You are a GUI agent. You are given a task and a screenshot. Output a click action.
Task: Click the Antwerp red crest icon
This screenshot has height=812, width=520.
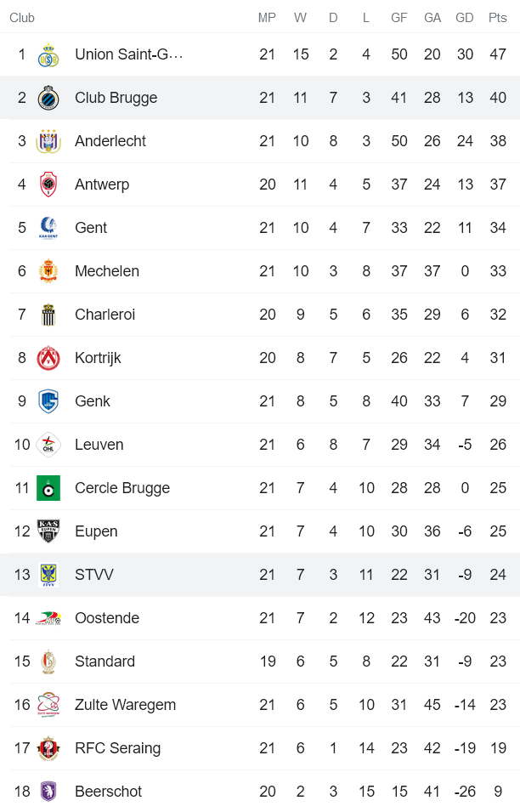[48, 185]
